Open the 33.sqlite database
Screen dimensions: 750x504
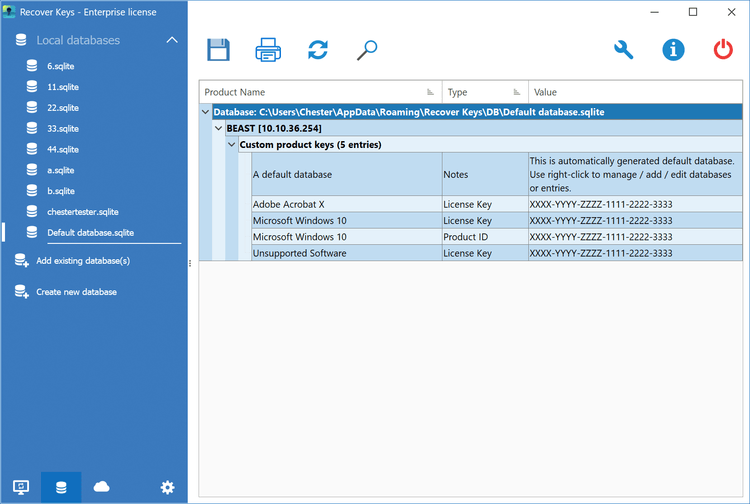(63, 129)
